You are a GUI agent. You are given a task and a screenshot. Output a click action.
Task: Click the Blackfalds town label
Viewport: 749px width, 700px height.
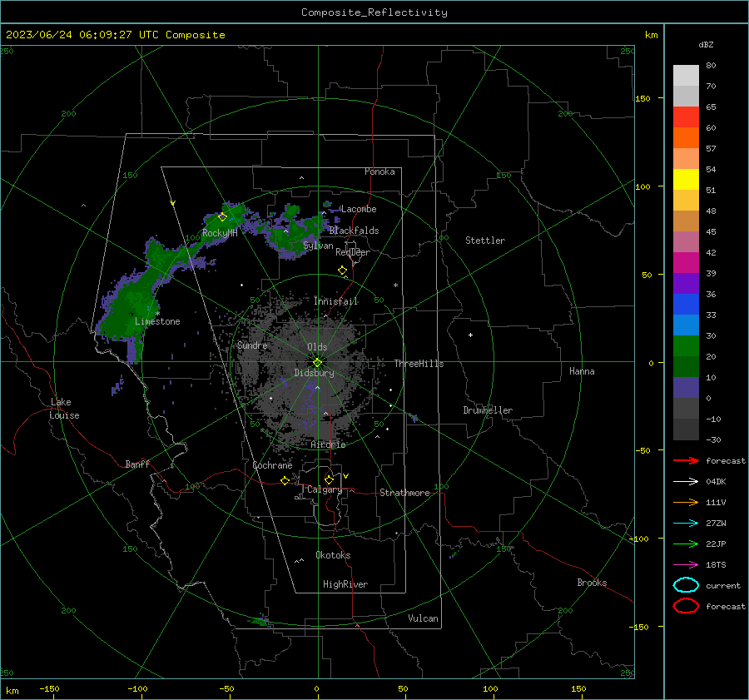[x=354, y=231]
